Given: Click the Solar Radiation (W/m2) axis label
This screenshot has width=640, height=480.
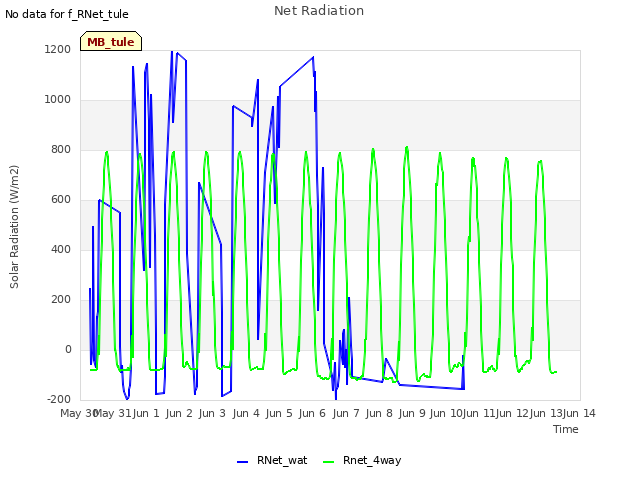Looking at the screenshot, I should pyautogui.click(x=14, y=227).
